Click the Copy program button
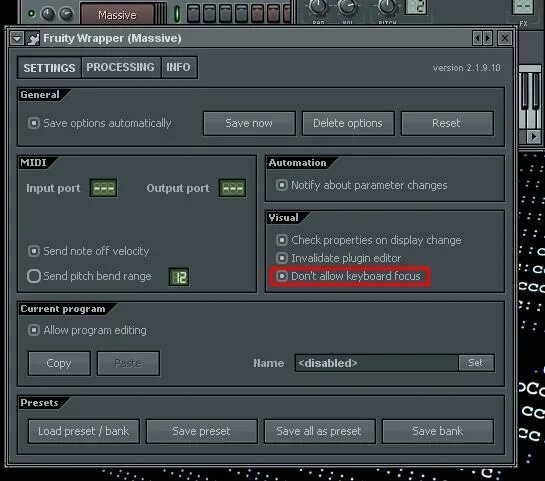The image size is (545, 481). (x=59, y=363)
